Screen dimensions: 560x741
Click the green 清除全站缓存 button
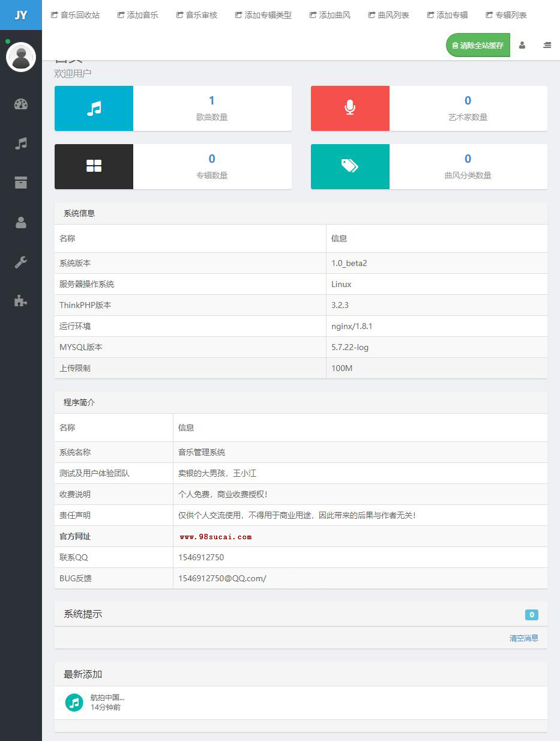tap(477, 45)
